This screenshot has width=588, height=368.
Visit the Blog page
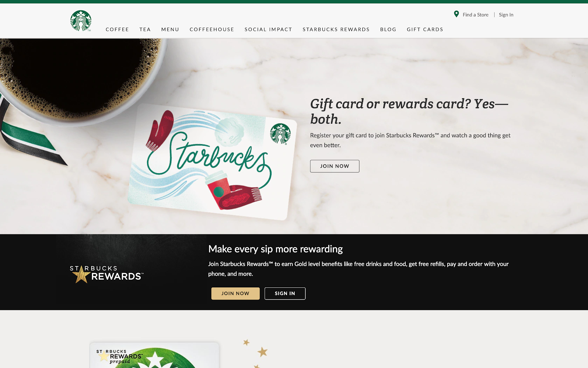point(388,29)
